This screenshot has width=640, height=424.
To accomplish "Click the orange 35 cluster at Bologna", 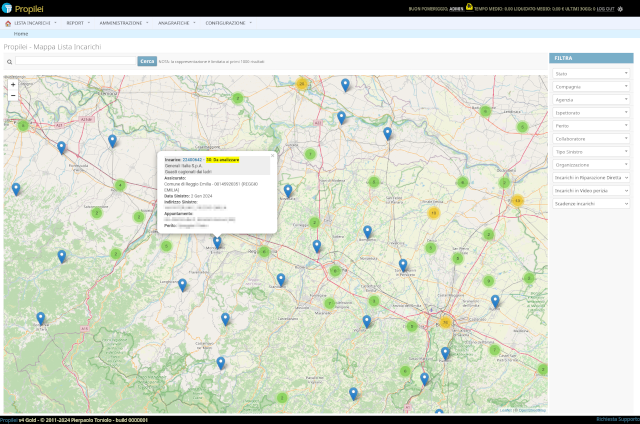I will click(445, 322).
